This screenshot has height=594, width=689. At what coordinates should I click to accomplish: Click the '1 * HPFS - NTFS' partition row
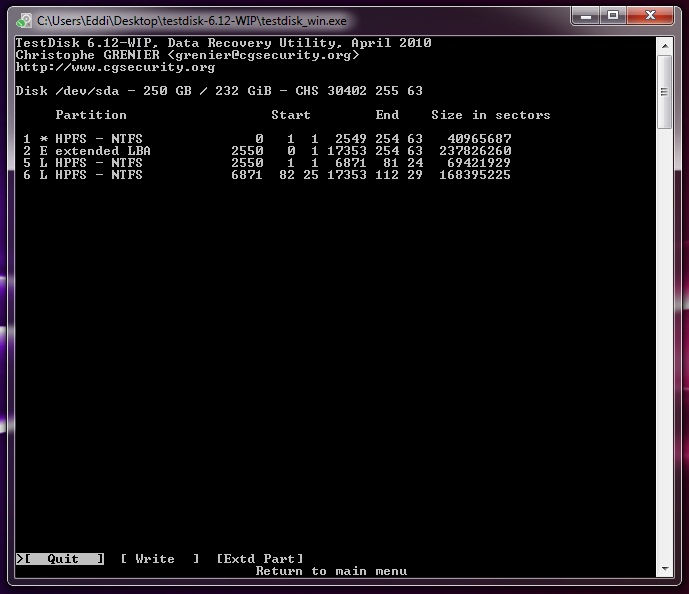click(267, 139)
